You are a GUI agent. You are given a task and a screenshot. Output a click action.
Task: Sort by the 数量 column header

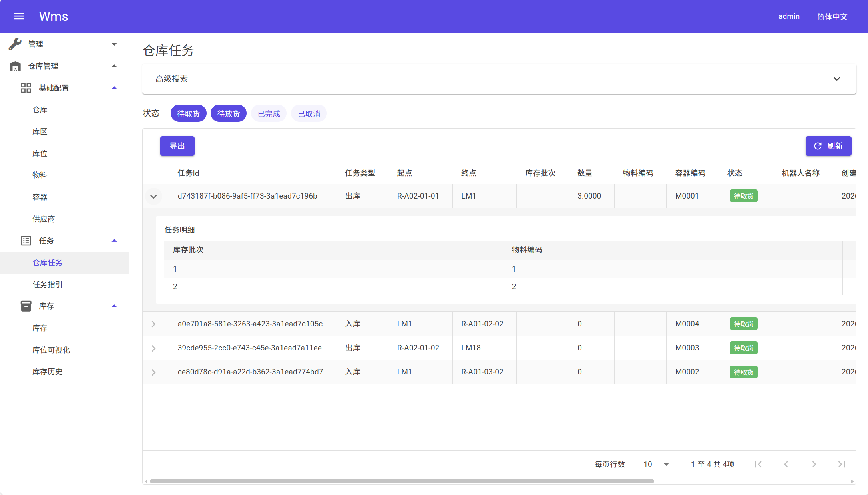[585, 173]
